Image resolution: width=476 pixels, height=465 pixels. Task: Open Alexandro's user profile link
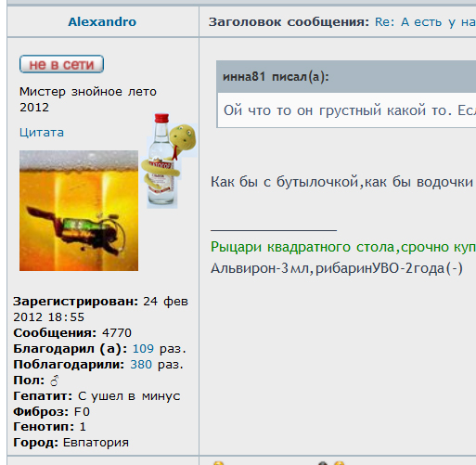coord(102,22)
